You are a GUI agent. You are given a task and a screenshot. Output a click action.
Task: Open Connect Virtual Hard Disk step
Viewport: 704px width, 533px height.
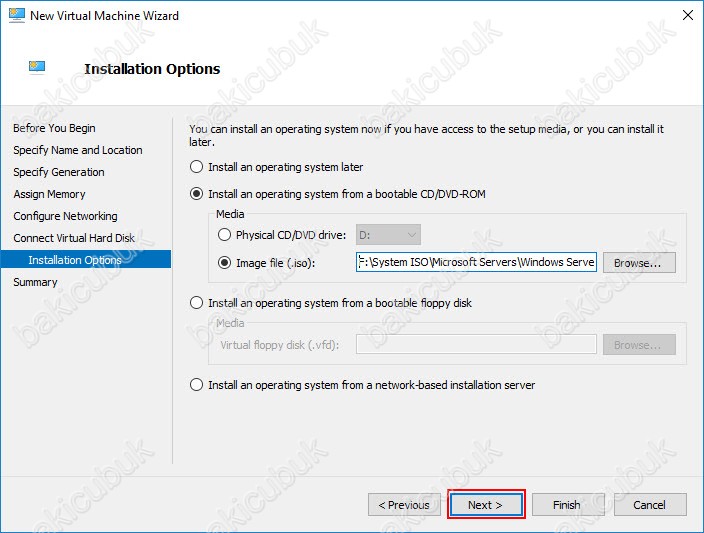pos(74,238)
